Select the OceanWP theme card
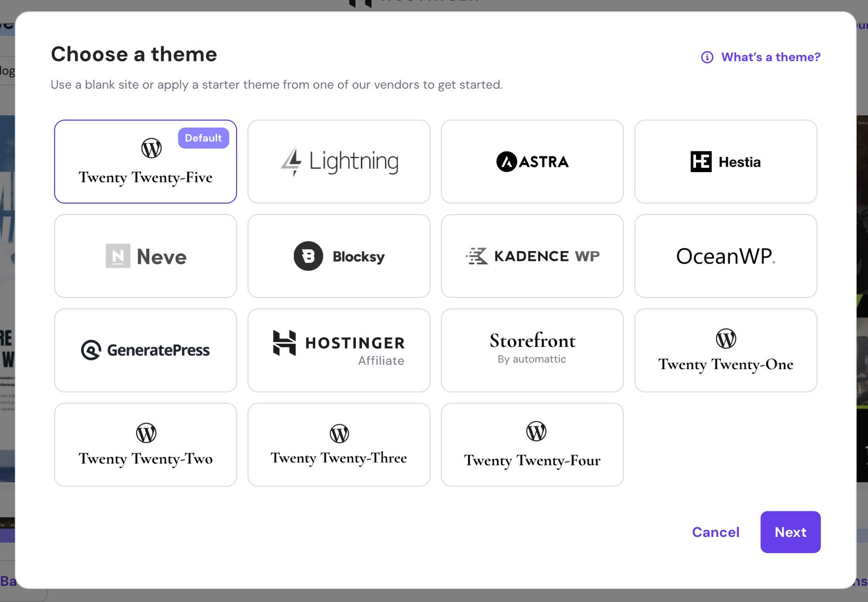The height and width of the screenshot is (602, 868). pos(725,256)
